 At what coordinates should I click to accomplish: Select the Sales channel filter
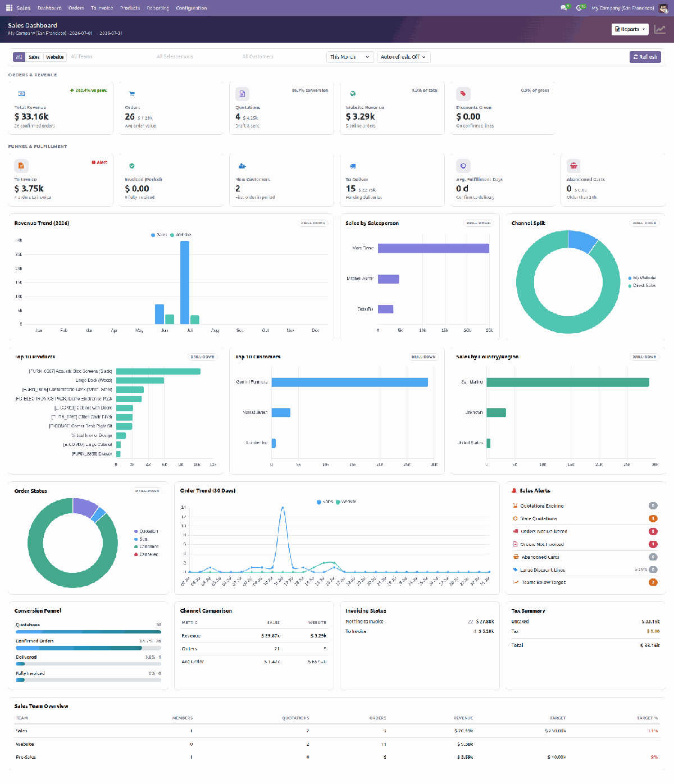point(34,57)
